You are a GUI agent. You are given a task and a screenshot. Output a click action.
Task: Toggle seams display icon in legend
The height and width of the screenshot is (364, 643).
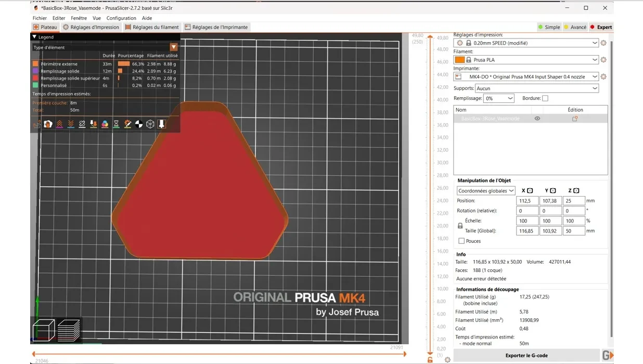tap(82, 124)
